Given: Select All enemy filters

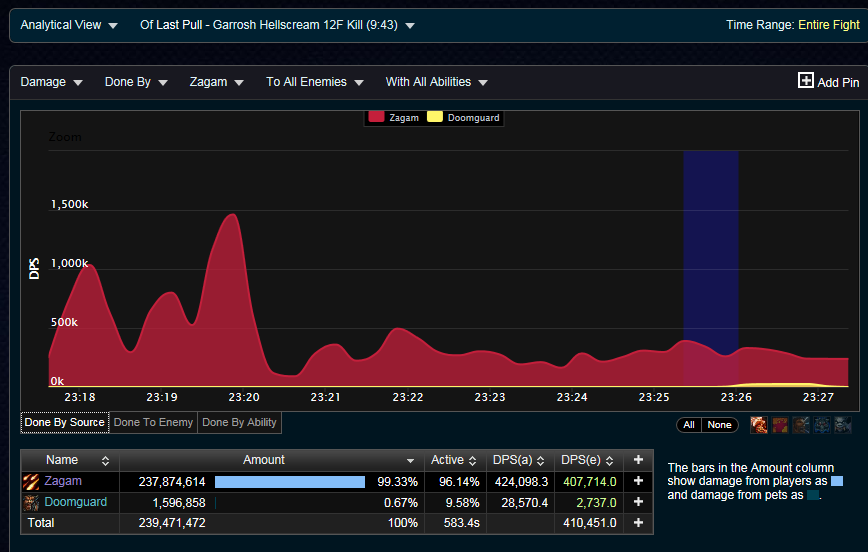Looking at the screenshot, I should 689,425.
